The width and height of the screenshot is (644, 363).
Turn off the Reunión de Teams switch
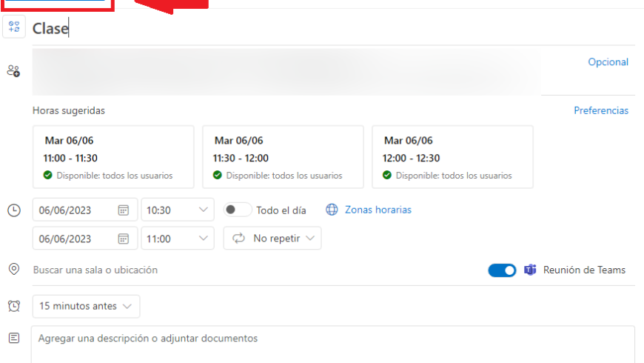(502, 270)
